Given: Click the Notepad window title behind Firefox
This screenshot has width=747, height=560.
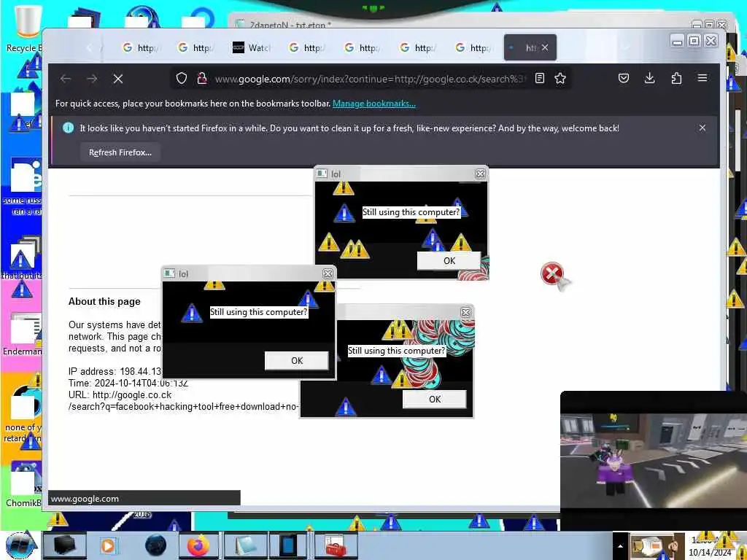Looking at the screenshot, I should 290,25.
